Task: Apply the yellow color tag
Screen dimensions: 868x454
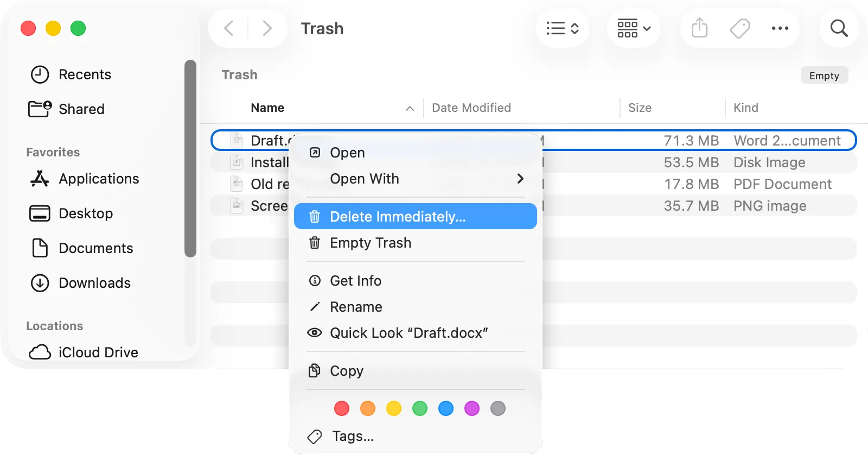Action: coord(394,408)
